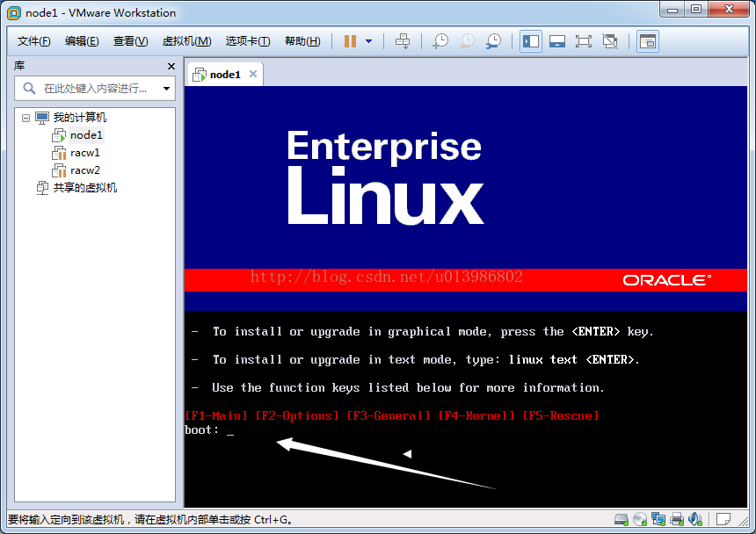
Task: Select 我的计算机 in the library tree
Action: [x=79, y=118]
